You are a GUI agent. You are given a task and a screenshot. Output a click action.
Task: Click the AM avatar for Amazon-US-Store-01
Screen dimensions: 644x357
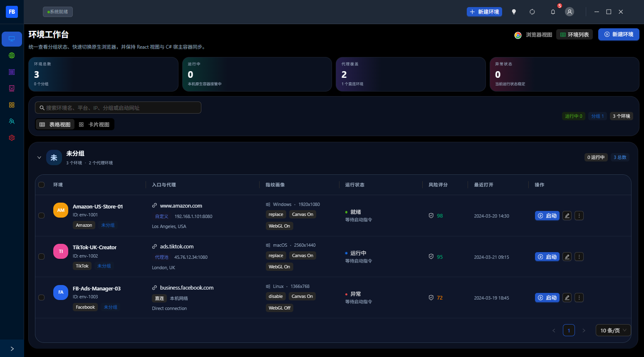pos(61,210)
